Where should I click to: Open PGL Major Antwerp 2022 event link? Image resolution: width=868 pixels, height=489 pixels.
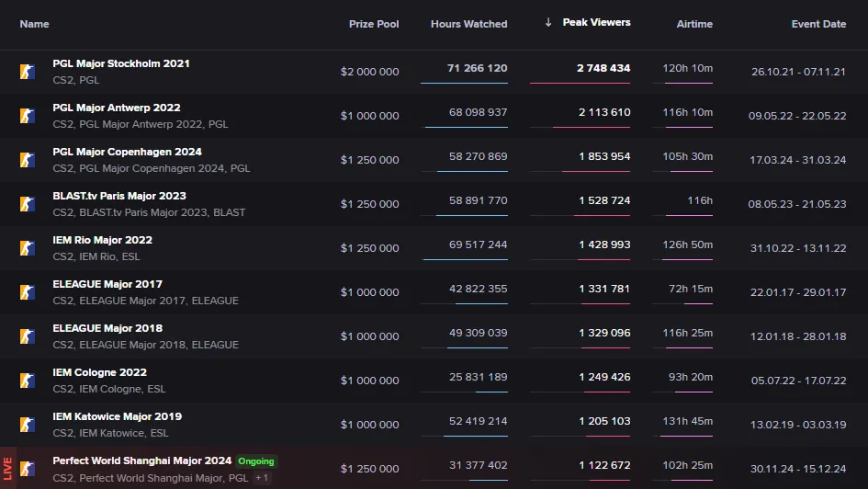coord(117,108)
